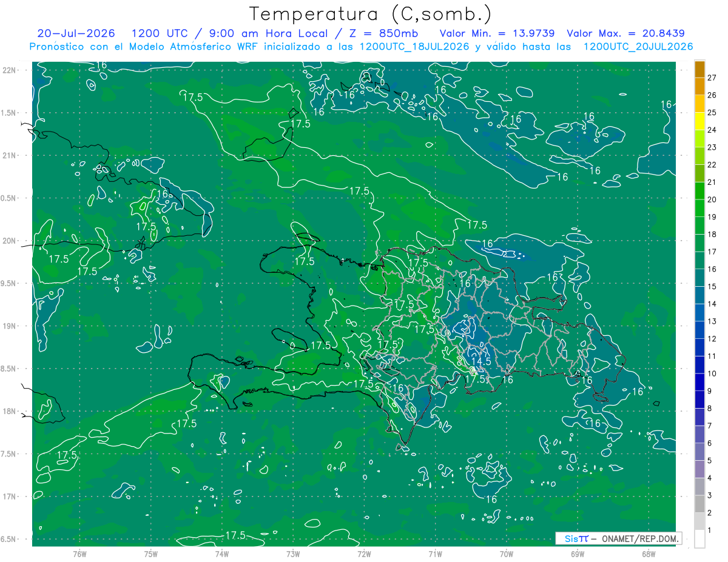728x562 pixels.
Task: Click the "20N" latitude label
Action: [9, 241]
